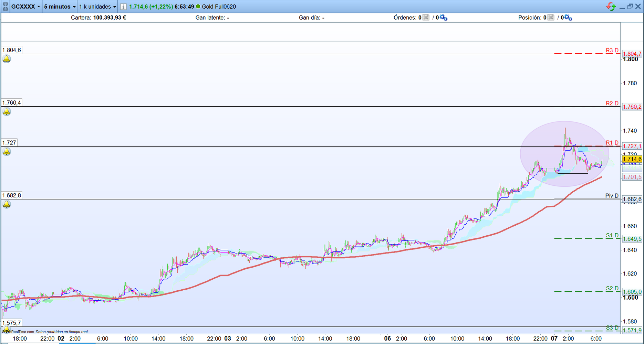644x344 pixels.
Task: Click the 03 date marker on time axis
Action: [228, 338]
